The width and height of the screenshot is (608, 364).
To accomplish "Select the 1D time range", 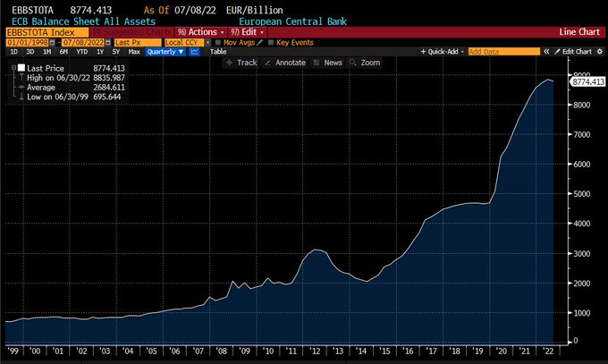I will click(x=13, y=52).
